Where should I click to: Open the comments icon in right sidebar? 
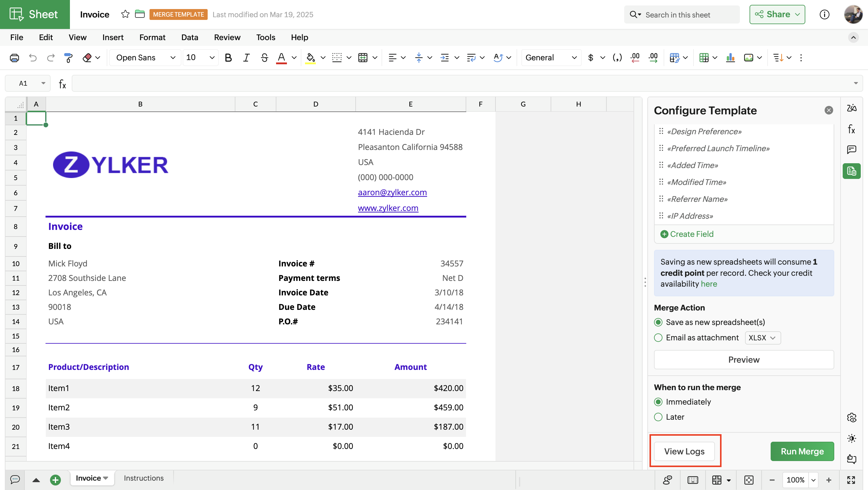tap(851, 149)
